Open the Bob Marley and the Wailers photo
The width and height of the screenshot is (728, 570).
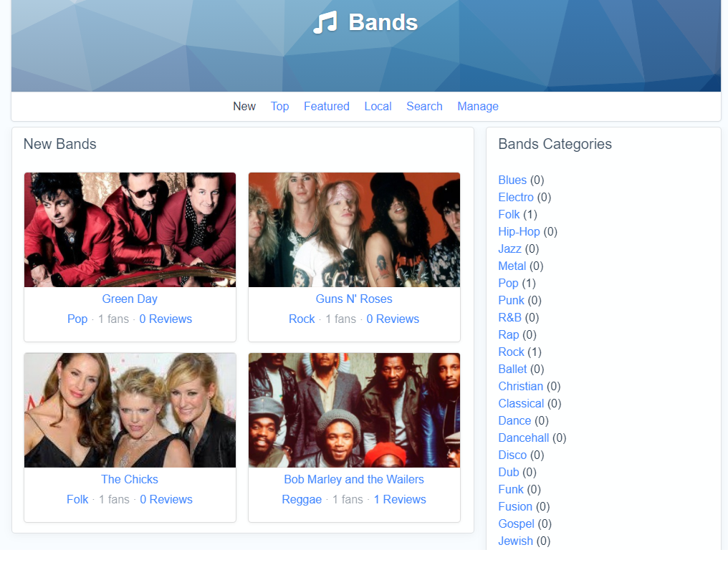pyautogui.click(x=354, y=410)
